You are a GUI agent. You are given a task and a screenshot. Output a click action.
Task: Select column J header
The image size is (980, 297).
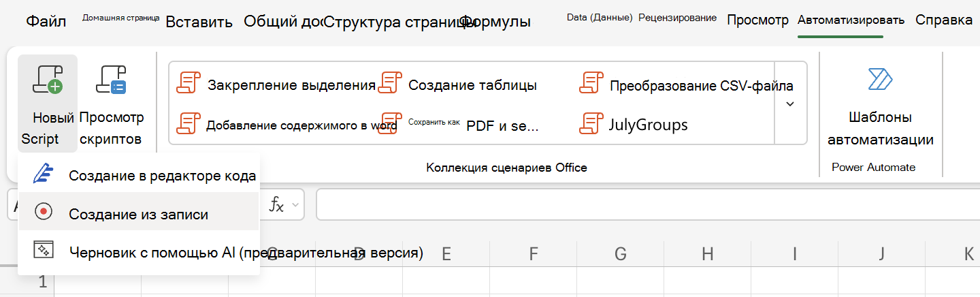pos(882,254)
